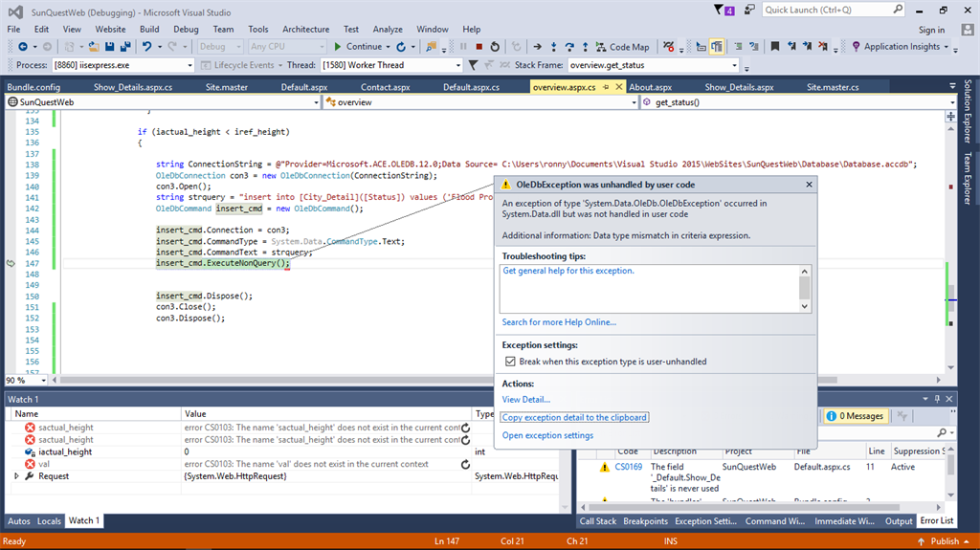Open the Analyze menu
This screenshot has height=550, width=980.
[x=388, y=30]
